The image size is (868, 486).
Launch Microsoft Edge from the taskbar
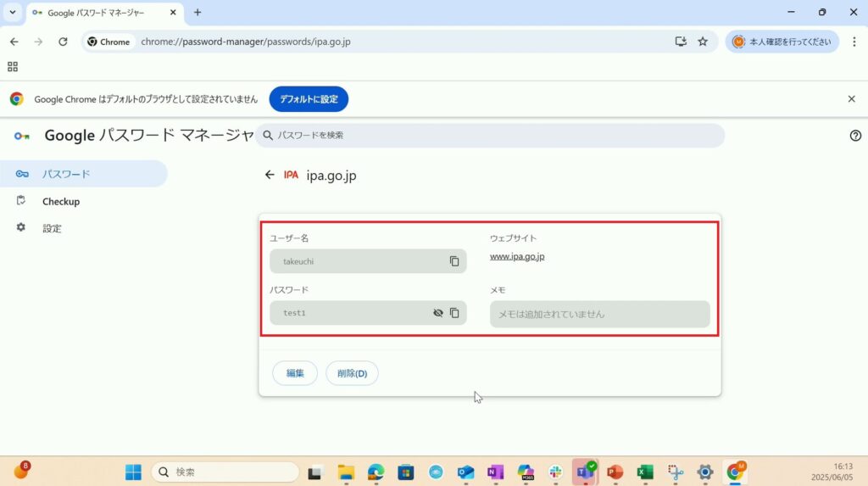[376, 472]
